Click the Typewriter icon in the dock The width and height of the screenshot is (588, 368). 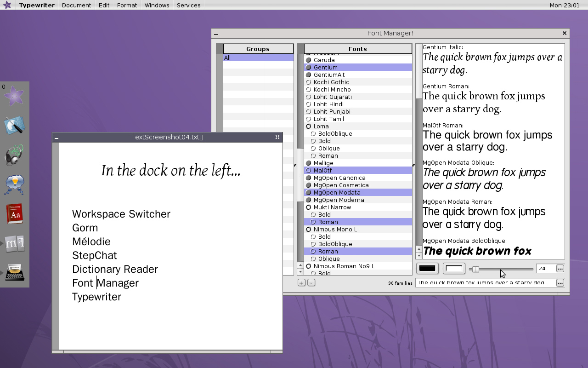pyautogui.click(x=14, y=273)
